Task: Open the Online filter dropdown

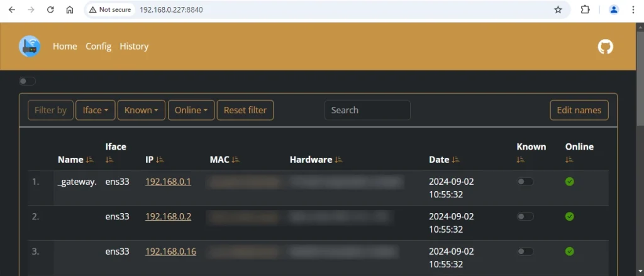Action: click(191, 110)
